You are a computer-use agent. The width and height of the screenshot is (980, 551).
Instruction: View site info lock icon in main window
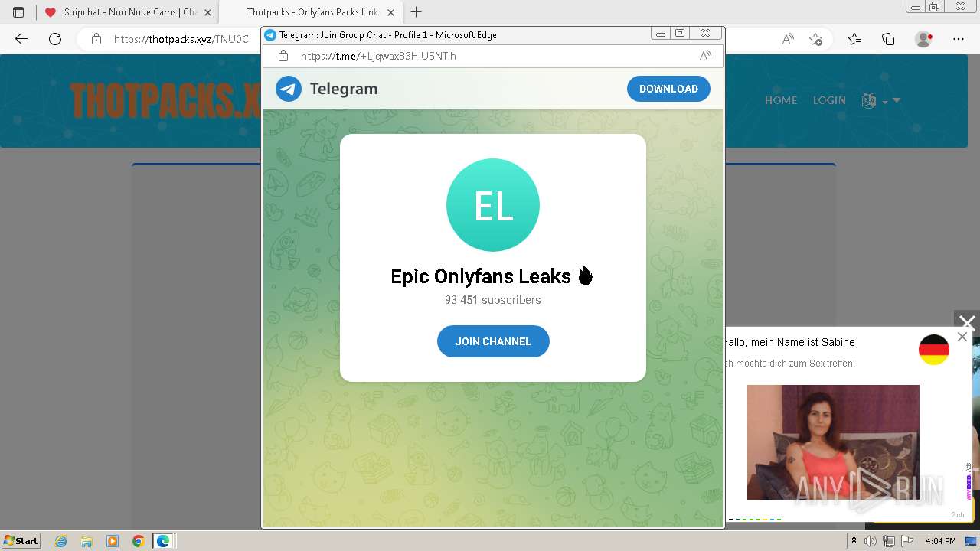pos(96,39)
